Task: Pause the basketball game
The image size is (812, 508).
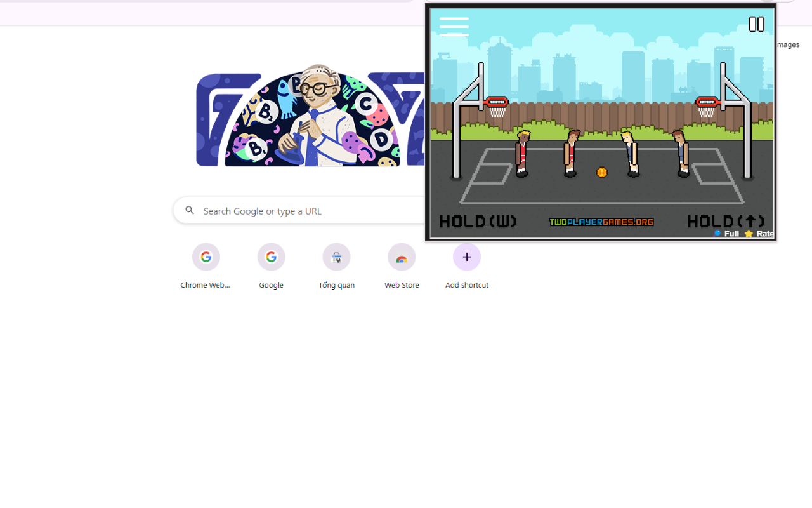Action: (x=756, y=24)
